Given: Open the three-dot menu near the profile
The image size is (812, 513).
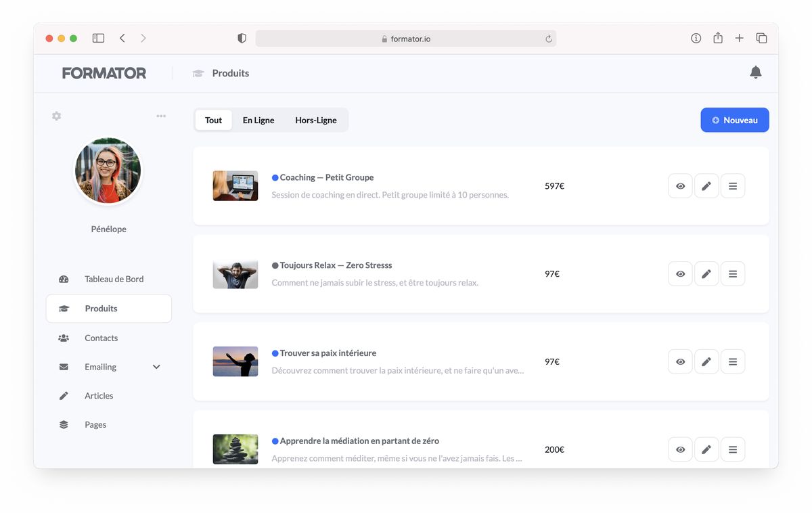Looking at the screenshot, I should point(161,116).
